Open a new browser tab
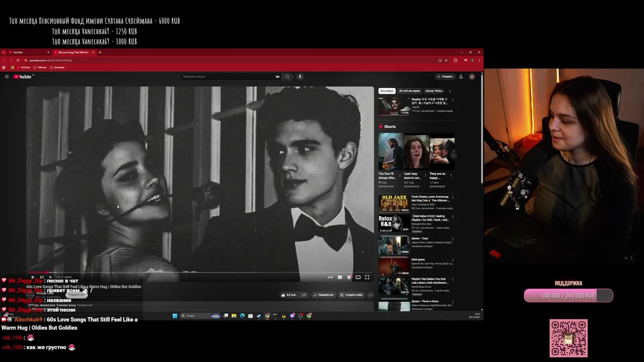The image size is (644, 362). coord(100,52)
